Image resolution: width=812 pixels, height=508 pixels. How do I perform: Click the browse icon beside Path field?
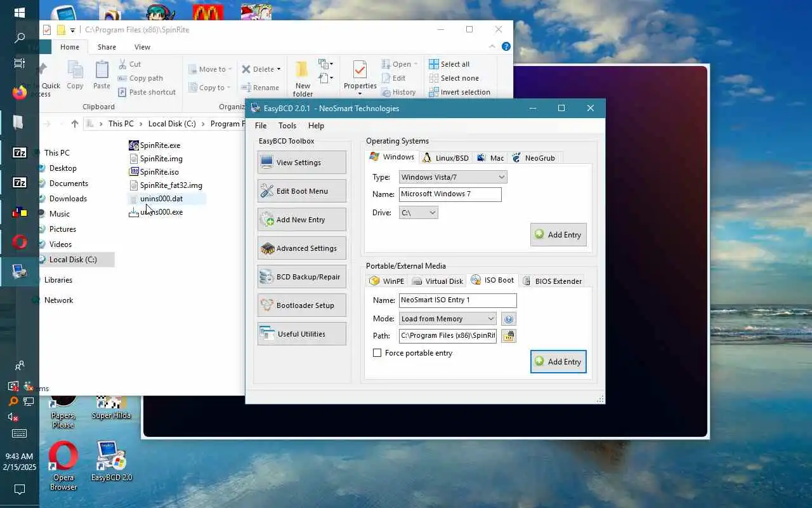coord(508,336)
